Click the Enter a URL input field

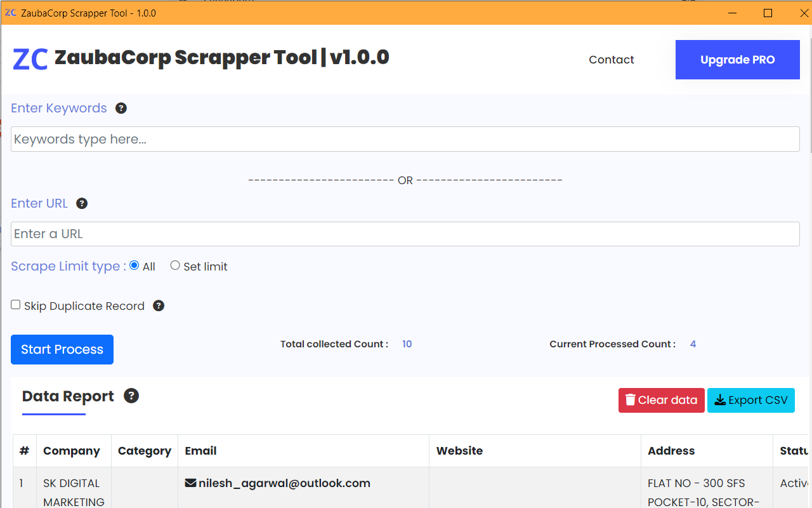405,234
